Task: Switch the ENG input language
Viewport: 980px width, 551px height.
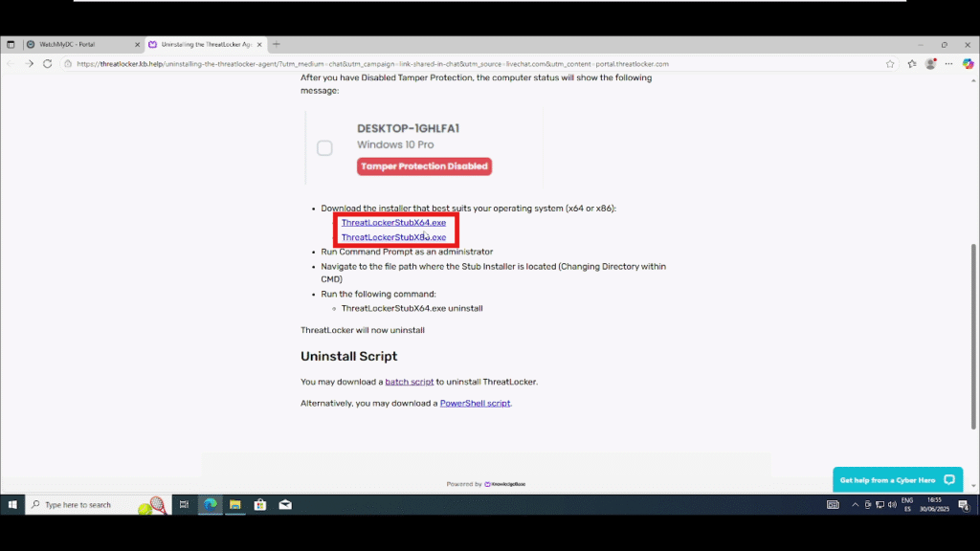Action: coord(907,505)
